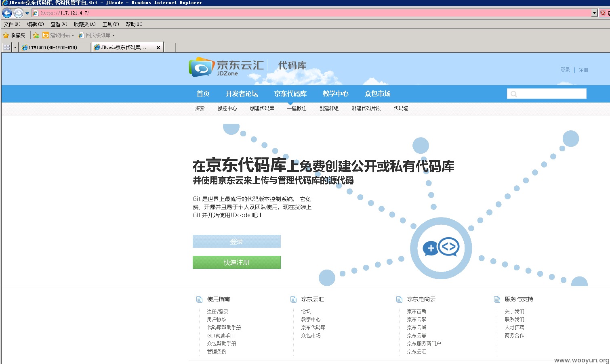Open the recent pages dropdown arrow
The image size is (610, 364).
27,13
